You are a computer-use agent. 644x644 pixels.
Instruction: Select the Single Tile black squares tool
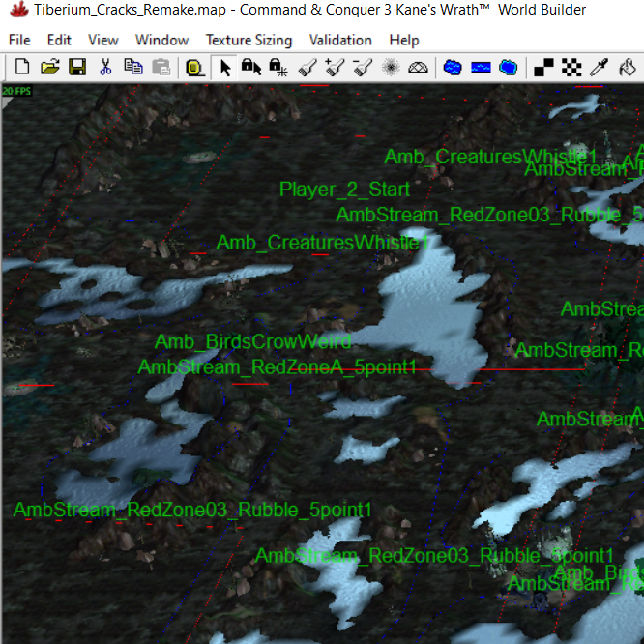point(543,67)
